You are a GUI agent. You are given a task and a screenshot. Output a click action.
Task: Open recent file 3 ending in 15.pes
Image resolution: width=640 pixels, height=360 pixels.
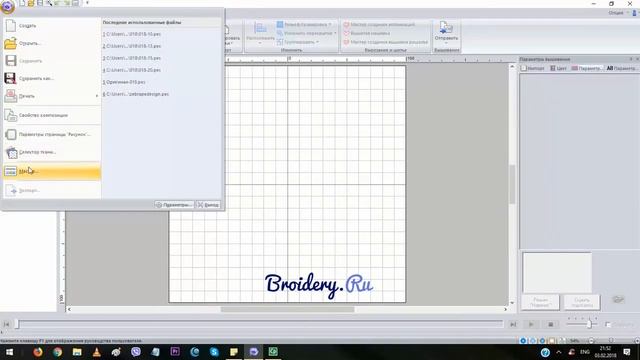[x=132, y=58]
